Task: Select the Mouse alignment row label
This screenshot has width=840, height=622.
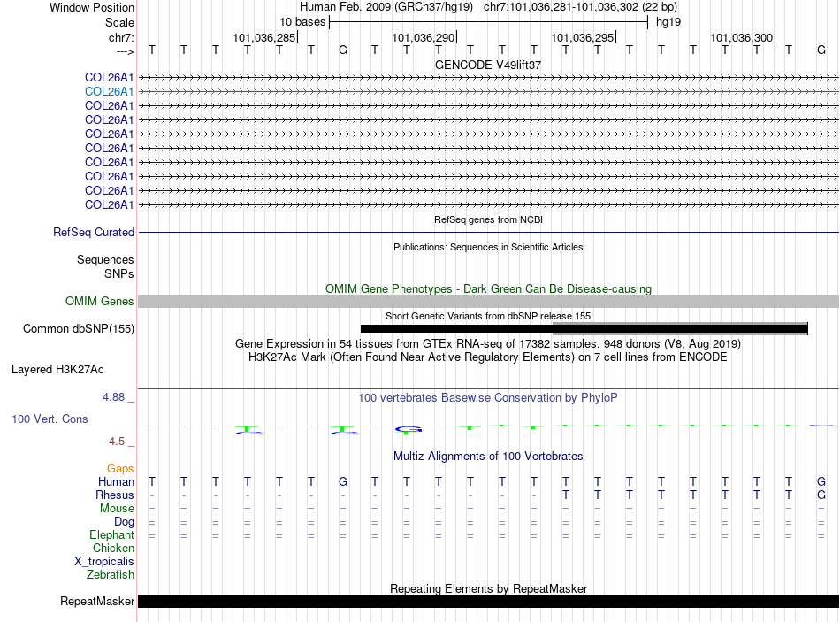Action: point(117,509)
